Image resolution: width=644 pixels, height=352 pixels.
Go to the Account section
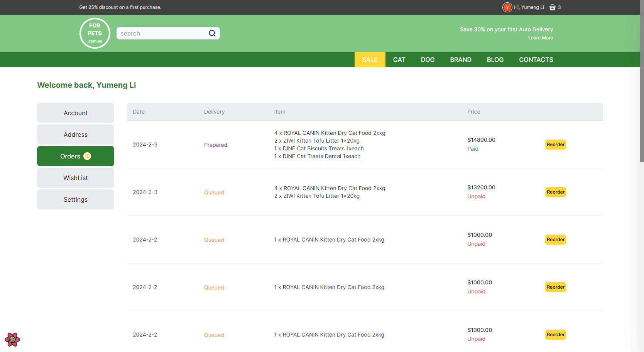76,113
